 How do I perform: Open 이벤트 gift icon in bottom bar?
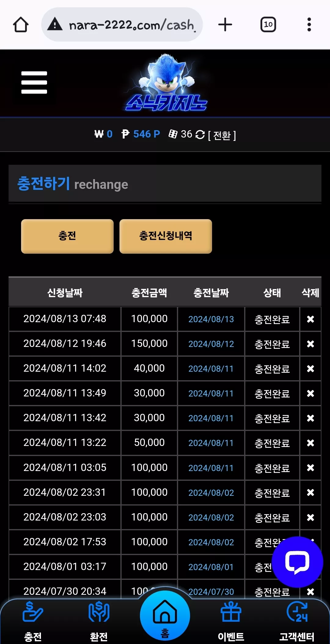tap(231, 620)
